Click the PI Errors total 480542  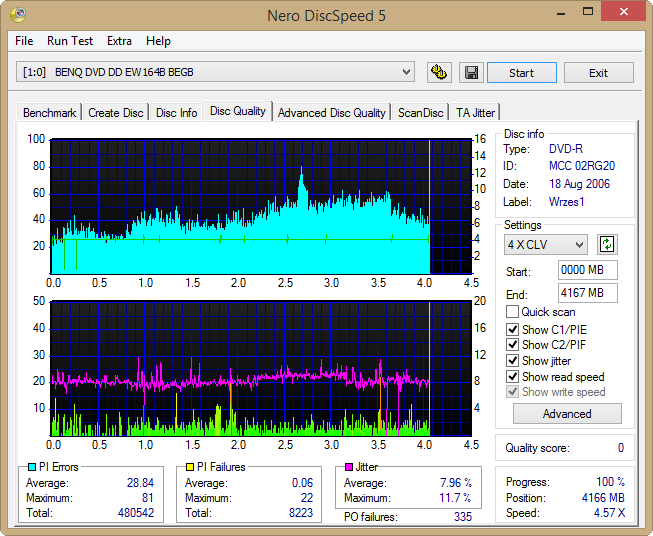pyautogui.click(x=136, y=513)
